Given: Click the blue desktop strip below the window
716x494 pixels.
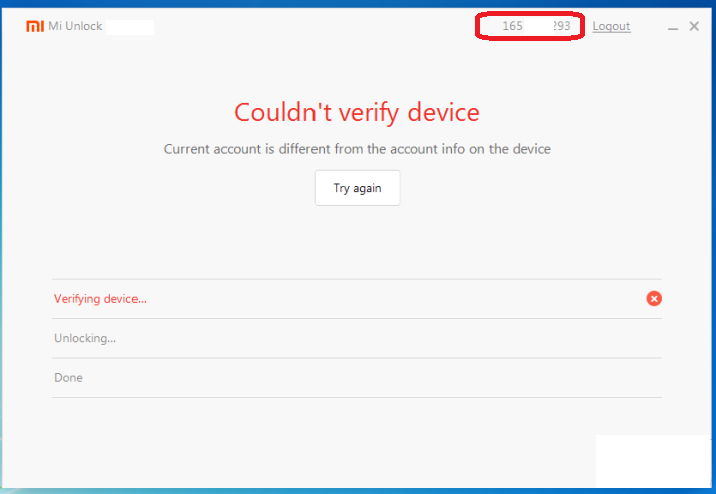Looking at the screenshot, I should pos(300,490).
